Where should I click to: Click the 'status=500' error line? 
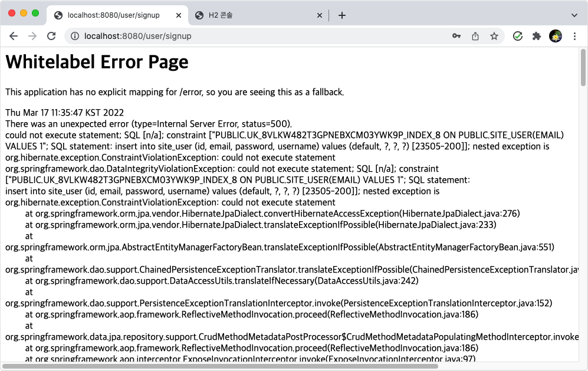pos(149,124)
